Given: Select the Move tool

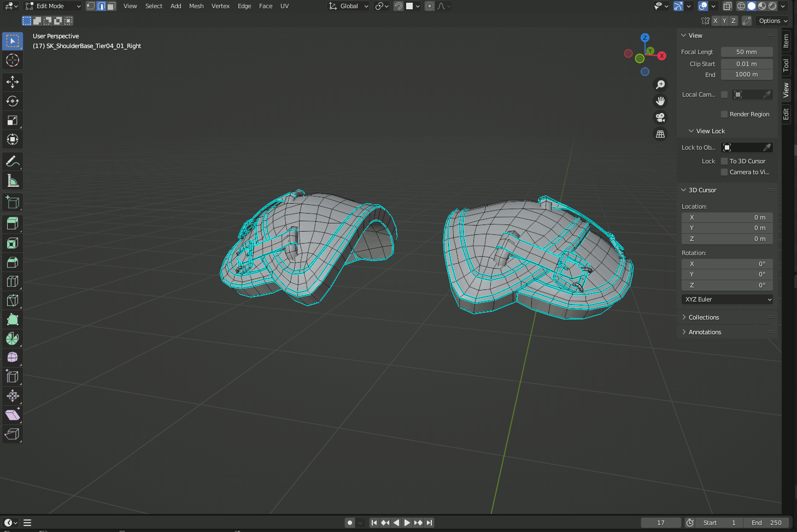Looking at the screenshot, I should pyautogui.click(x=12, y=82).
